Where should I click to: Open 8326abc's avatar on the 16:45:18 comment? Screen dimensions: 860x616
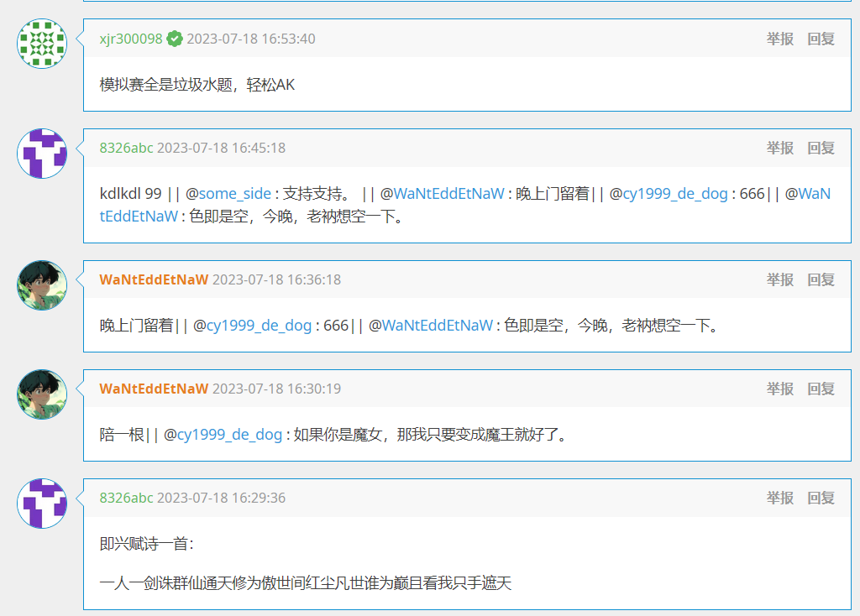pos(42,154)
